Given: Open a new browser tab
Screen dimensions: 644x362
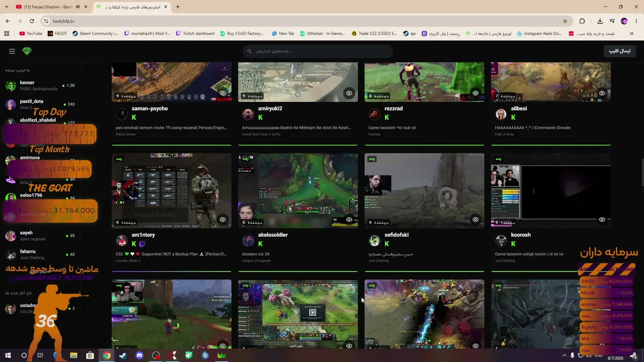Looking at the screenshot, I should 178,7.
